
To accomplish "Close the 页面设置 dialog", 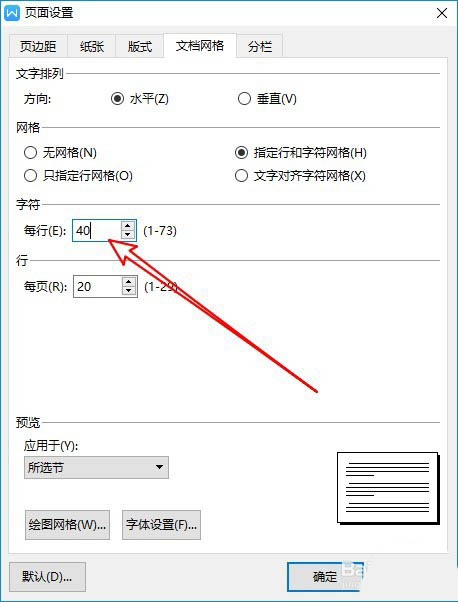I will [442, 13].
